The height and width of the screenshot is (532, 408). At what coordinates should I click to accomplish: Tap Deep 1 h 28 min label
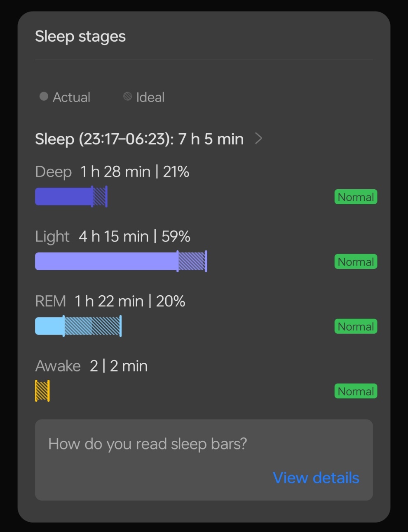coord(112,172)
